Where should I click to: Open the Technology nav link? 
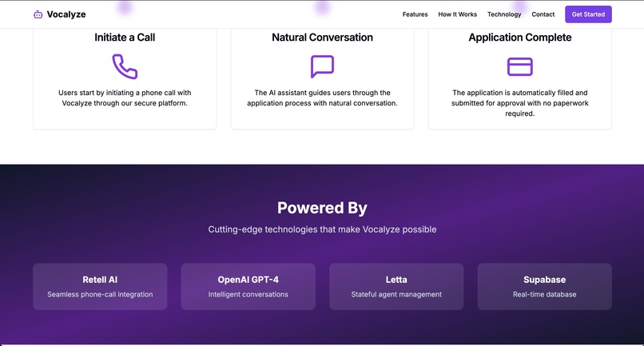[504, 14]
